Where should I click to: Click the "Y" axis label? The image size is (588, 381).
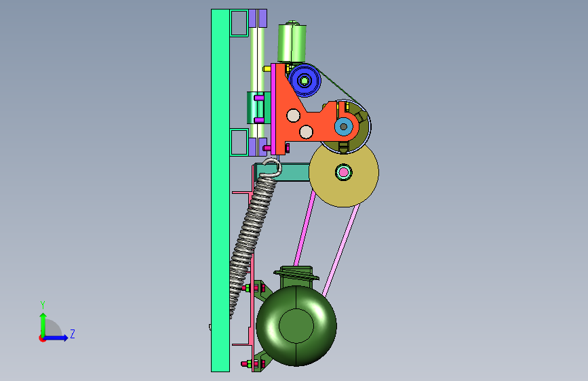[x=43, y=305]
